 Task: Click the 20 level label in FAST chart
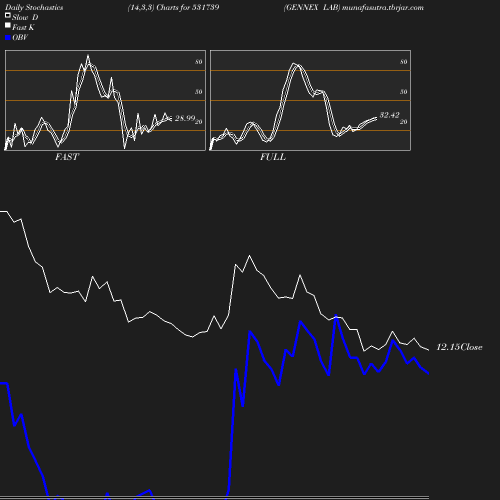point(199,122)
